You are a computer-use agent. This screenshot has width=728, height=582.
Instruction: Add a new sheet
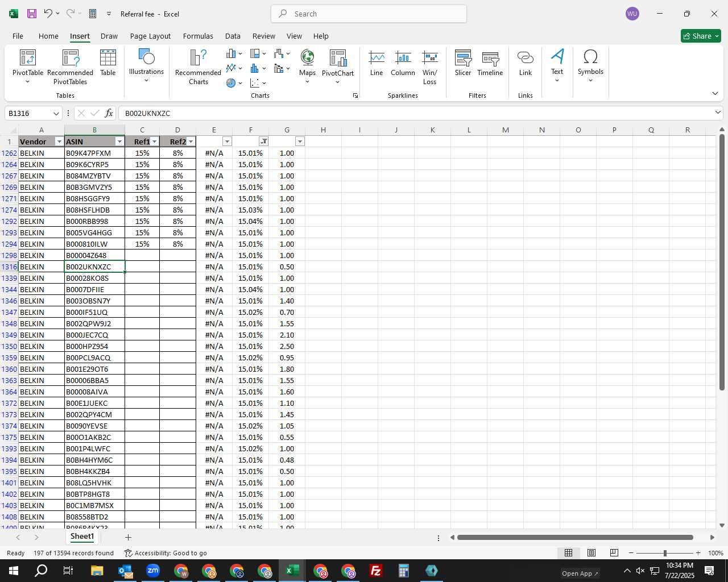128,537
